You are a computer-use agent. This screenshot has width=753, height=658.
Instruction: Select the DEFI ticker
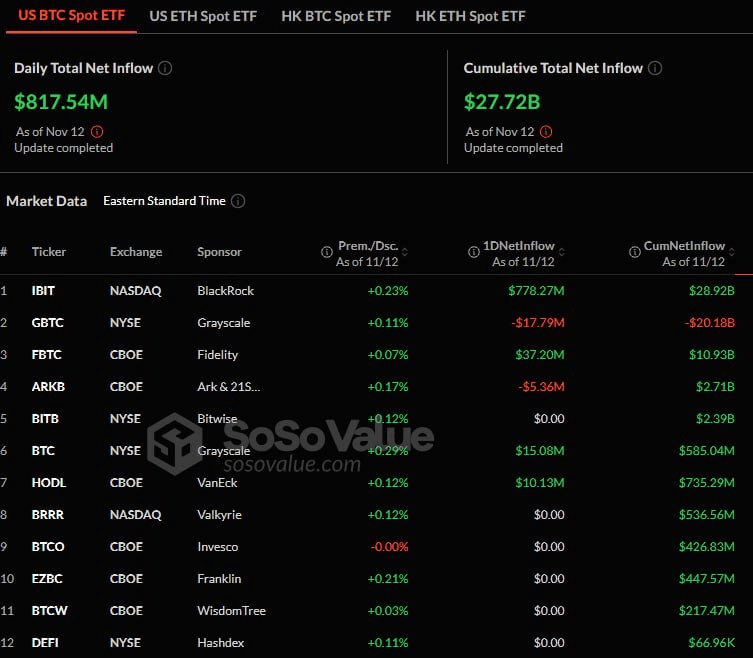click(45, 643)
